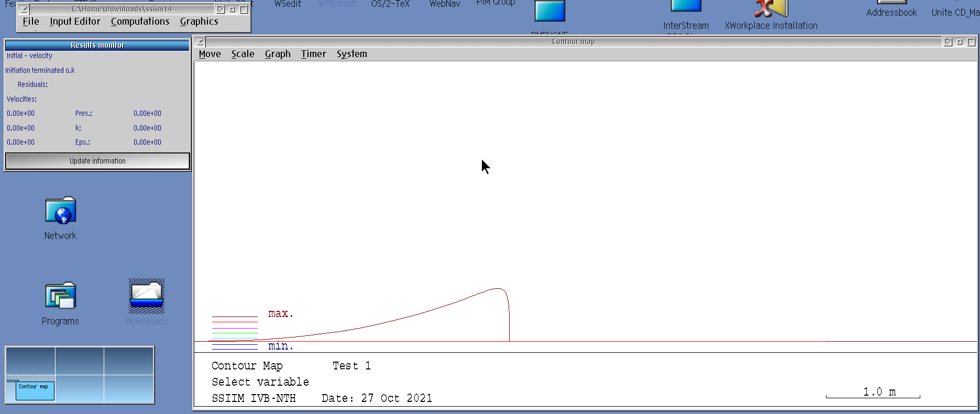Click the 'min.' legend label
This screenshot has width=980, height=414.
point(281,346)
